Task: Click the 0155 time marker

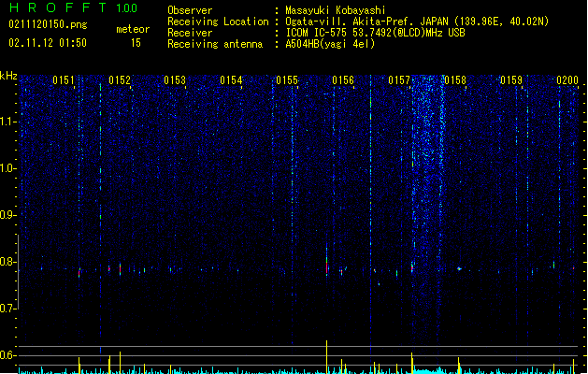Action: point(287,80)
